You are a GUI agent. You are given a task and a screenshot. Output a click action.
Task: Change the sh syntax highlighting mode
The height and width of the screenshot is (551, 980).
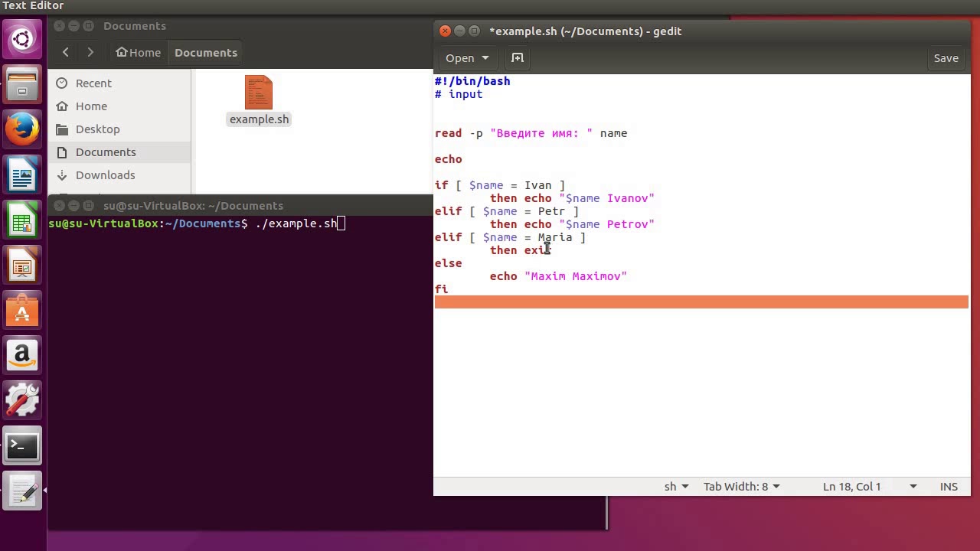(x=676, y=487)
